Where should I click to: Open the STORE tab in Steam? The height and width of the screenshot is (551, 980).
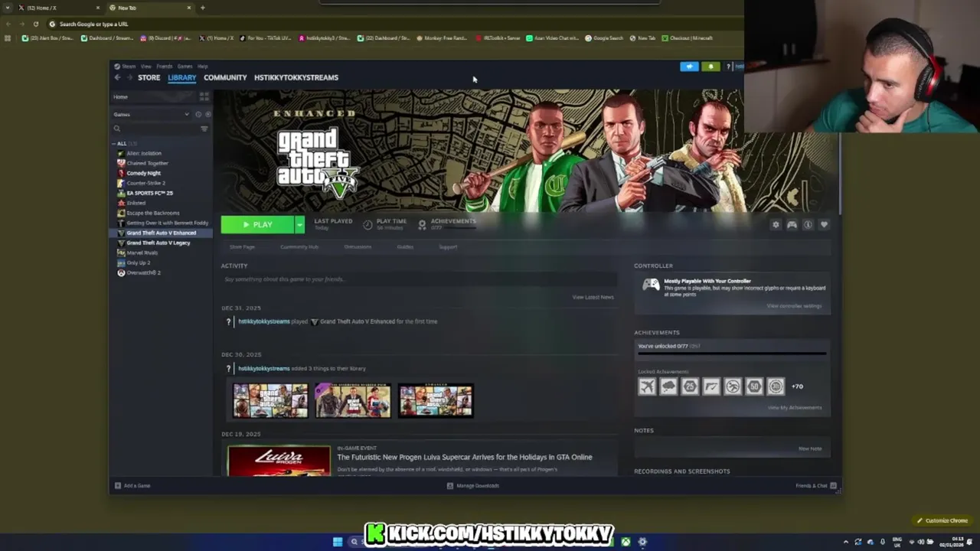click(149, 77)
